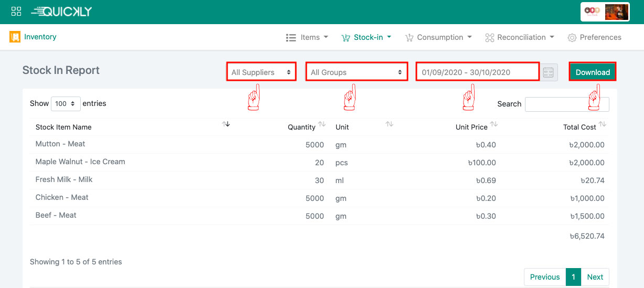The image size is (644, 288).
Task: Click the user profile thumbnail
Action: click(616, 12)
